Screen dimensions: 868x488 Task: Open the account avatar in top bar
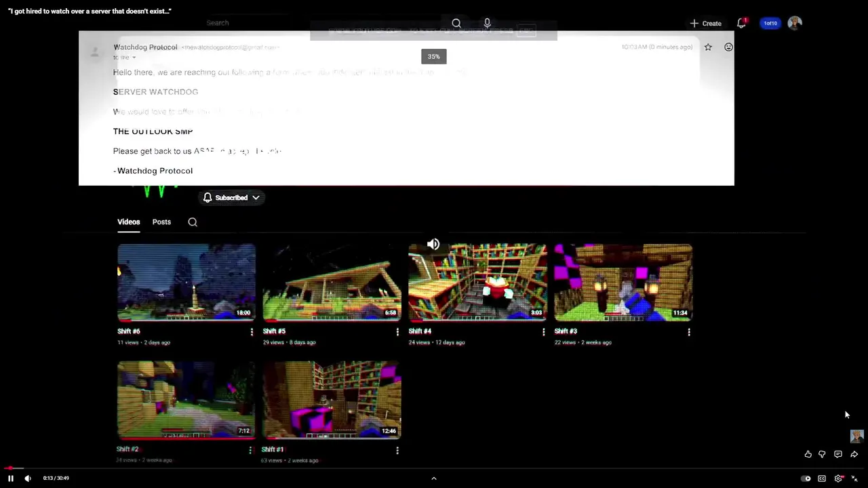tap(795, 23)
